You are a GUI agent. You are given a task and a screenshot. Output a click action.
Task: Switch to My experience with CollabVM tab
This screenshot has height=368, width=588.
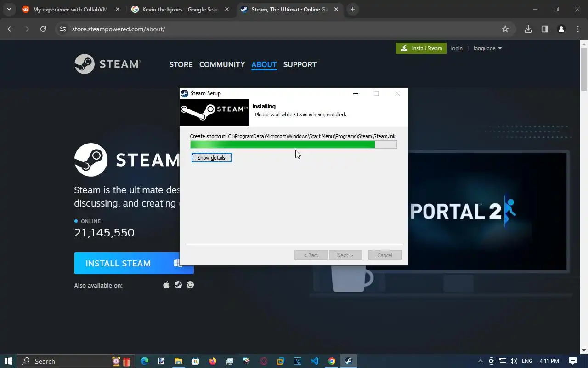(70, 9)
